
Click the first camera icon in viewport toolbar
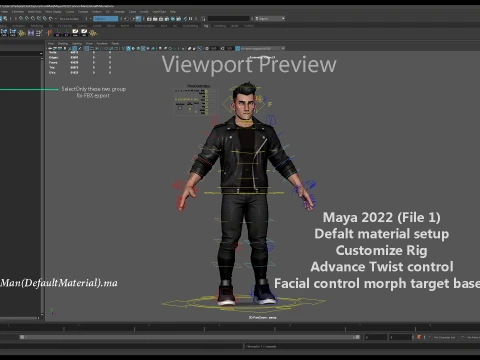point(50,48)
